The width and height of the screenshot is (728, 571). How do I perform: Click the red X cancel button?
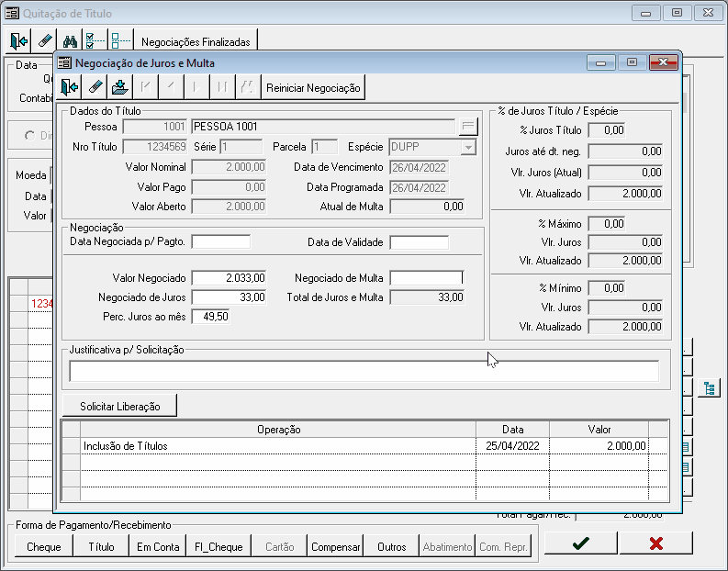pos(655,543)
